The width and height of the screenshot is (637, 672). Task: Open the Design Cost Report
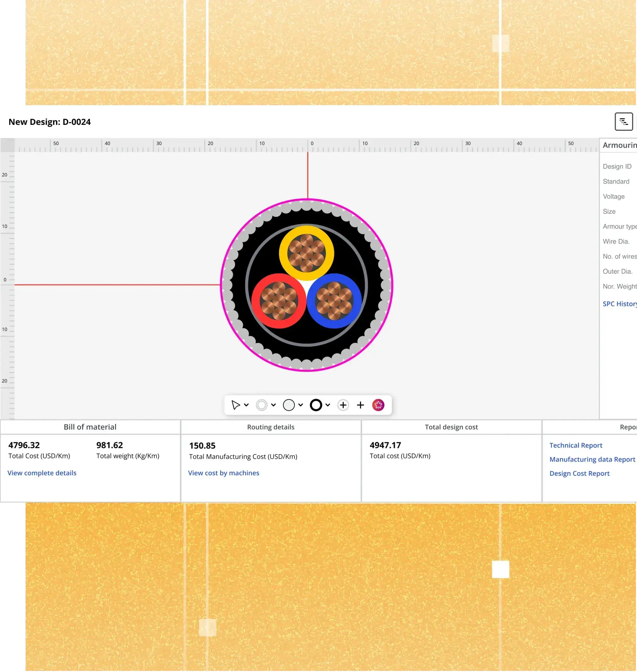(579, 473)
